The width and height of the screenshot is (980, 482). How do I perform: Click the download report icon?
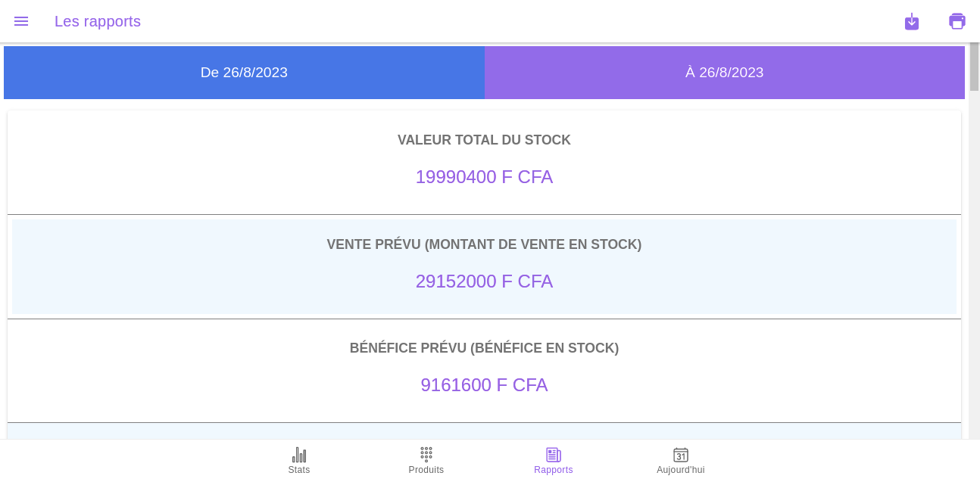(912, 21)
